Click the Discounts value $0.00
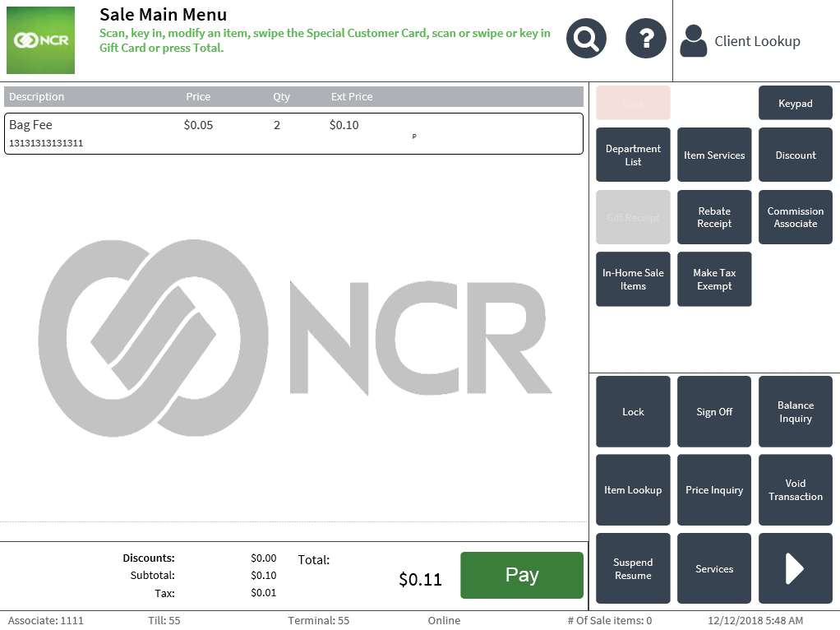 tap(264, 558)
